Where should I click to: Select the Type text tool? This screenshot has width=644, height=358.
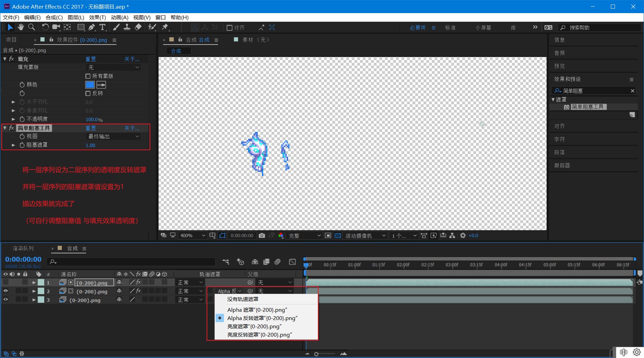(x=103, y=27)
